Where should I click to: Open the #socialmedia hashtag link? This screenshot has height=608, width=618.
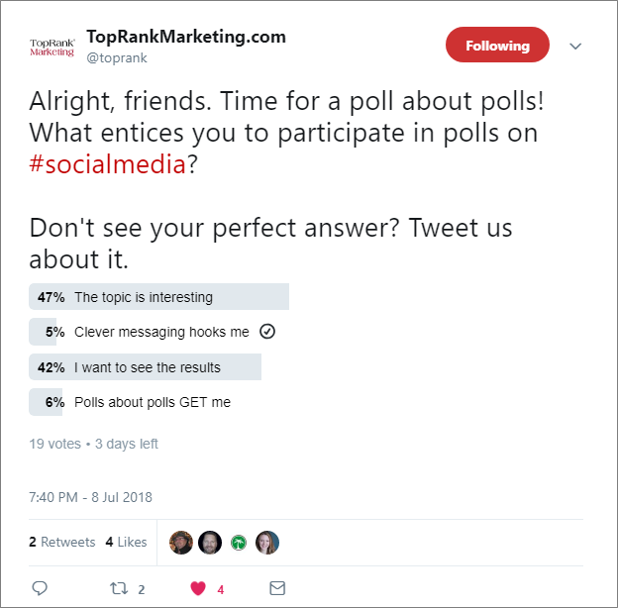108,165
